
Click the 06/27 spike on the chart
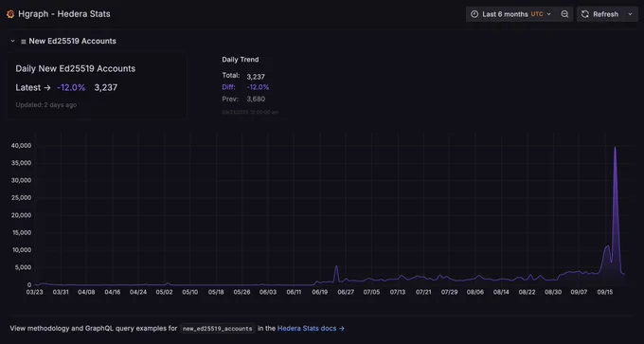336,266
